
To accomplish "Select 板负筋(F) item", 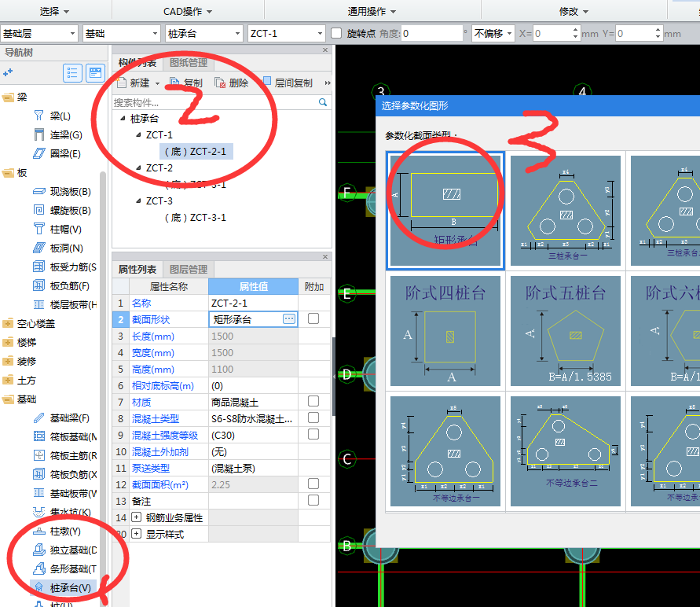I will pyautogui.click(x=61, y=286).
